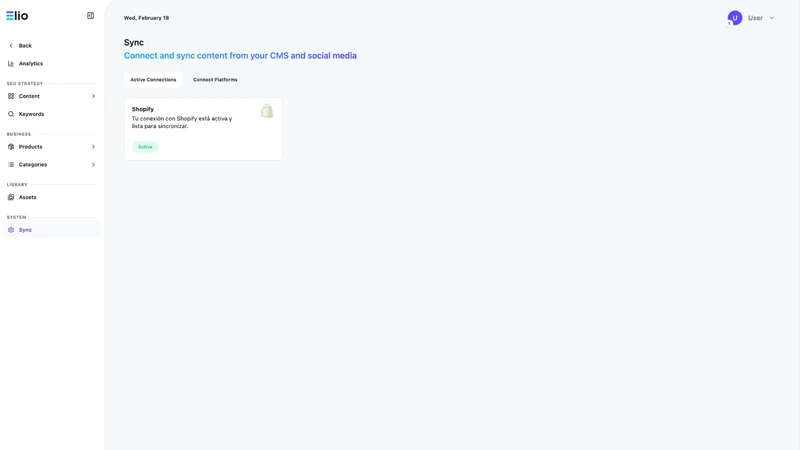Viewport: 800px width, 450px height.
Task: Click the User name label
Action: [755, 18]
